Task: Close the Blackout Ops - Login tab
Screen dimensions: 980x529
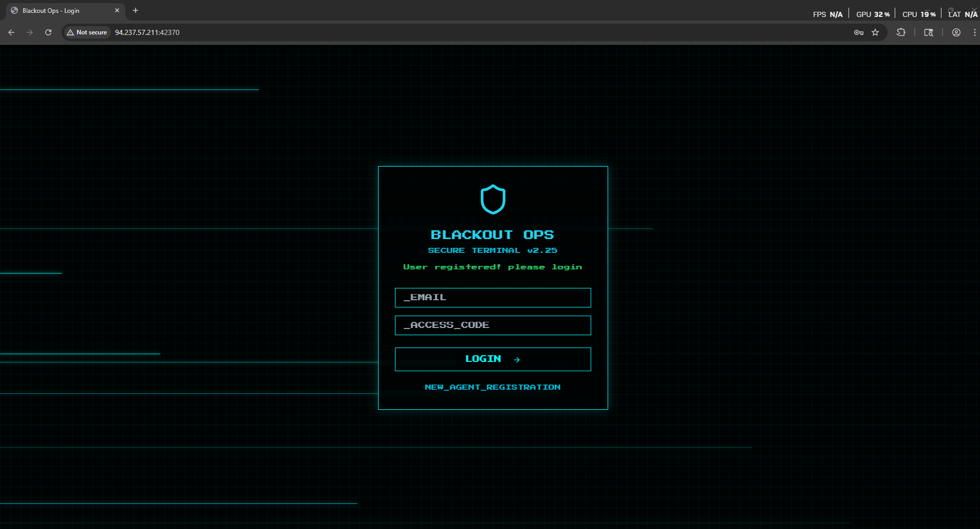Action: pyautogui.click(x=117, y=10)
